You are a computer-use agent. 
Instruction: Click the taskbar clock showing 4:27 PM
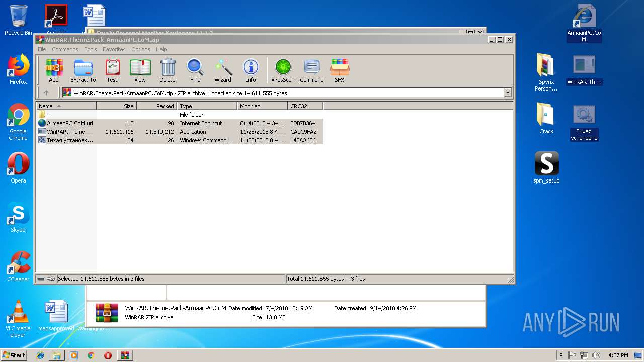pos(618,355)
